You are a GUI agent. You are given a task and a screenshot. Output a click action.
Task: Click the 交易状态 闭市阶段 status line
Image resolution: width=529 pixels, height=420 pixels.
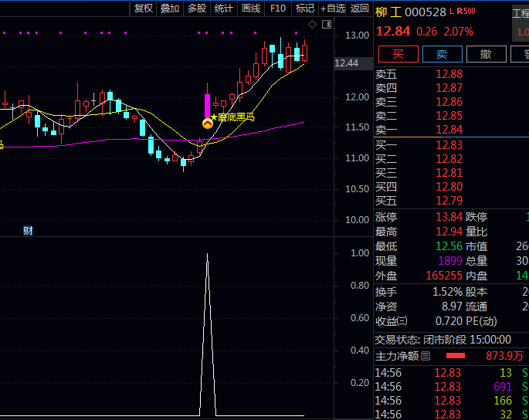443,340
